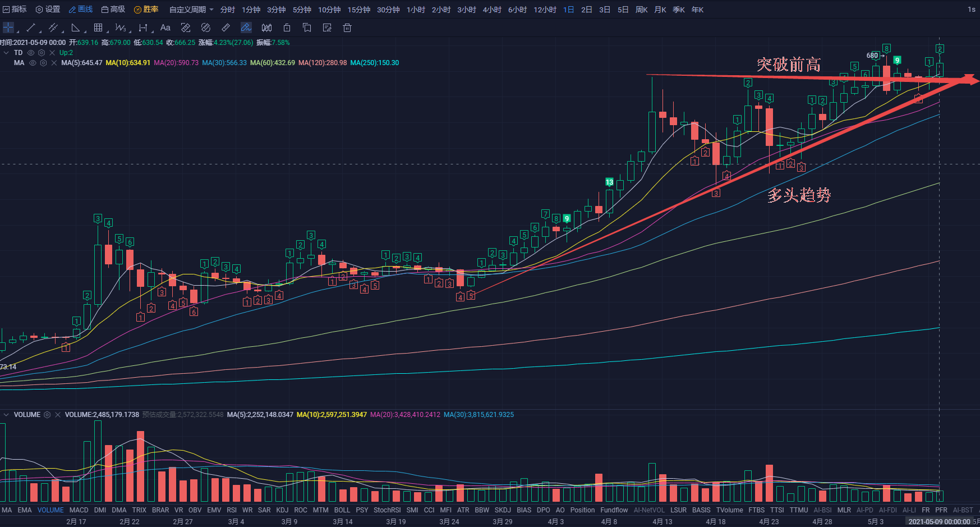Select the StochRSI indicator tab
Screen dimensions: 980x527
(387, 510)
